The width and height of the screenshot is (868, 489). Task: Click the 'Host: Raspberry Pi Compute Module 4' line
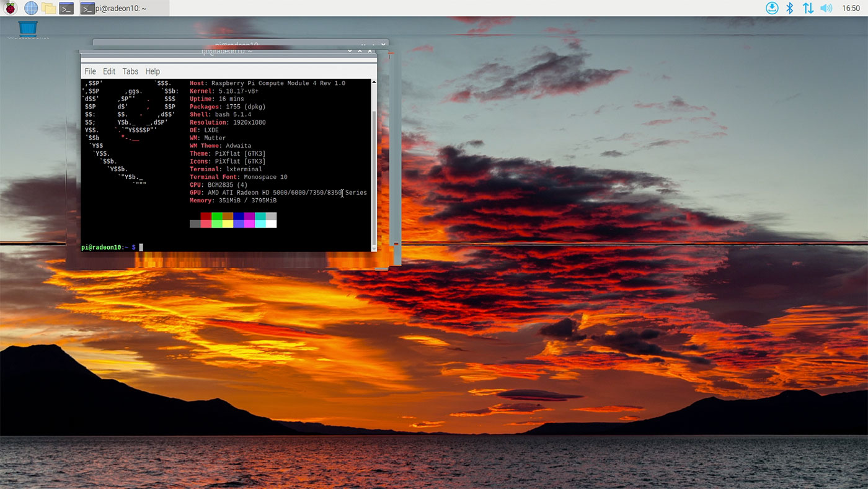point(267,83)
